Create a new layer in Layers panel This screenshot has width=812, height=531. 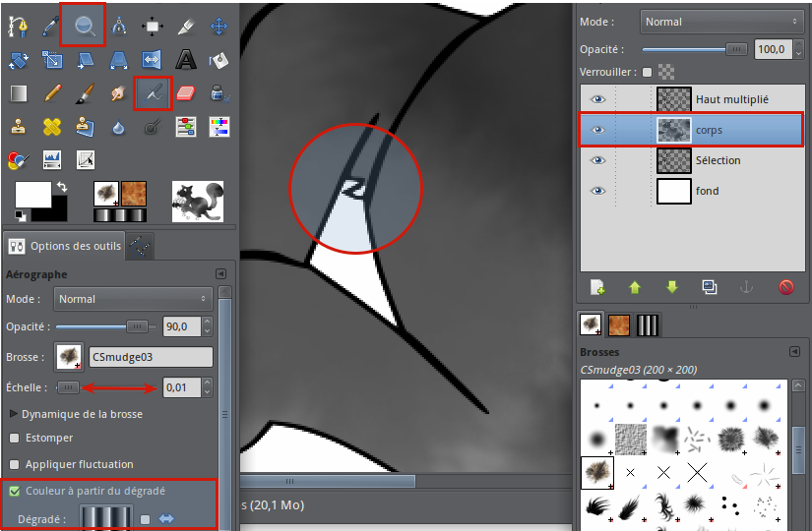597,287
